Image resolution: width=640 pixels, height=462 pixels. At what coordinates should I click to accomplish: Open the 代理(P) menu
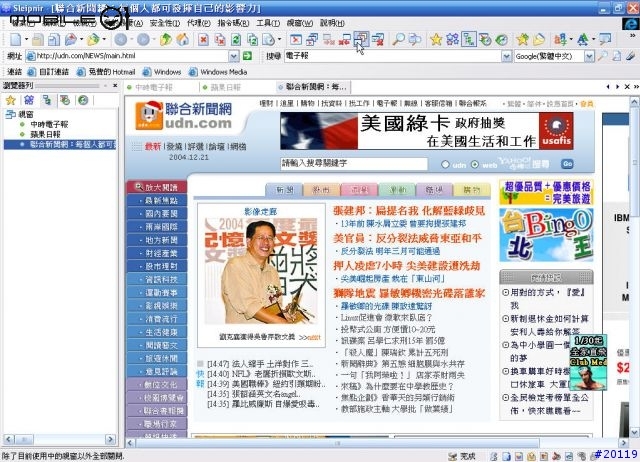[199, 23]
